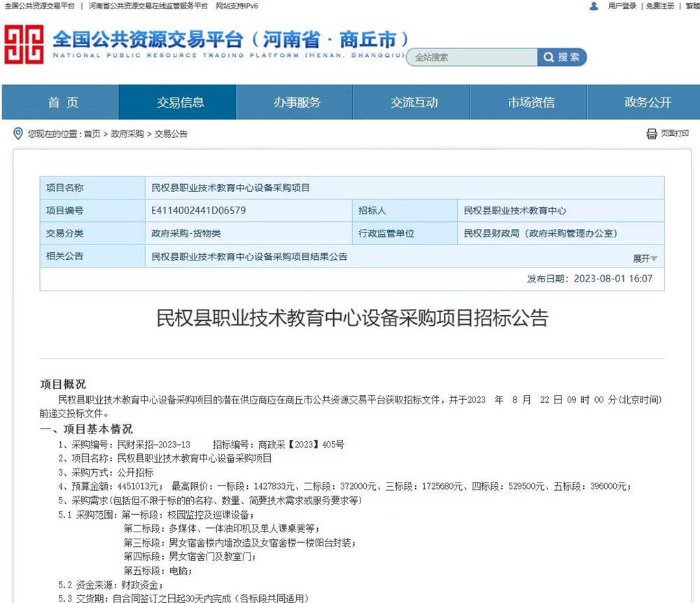The image size is (700, 603).
Task: Click 预算金额 4451013元 text
Action: click(x=111, y=487)
